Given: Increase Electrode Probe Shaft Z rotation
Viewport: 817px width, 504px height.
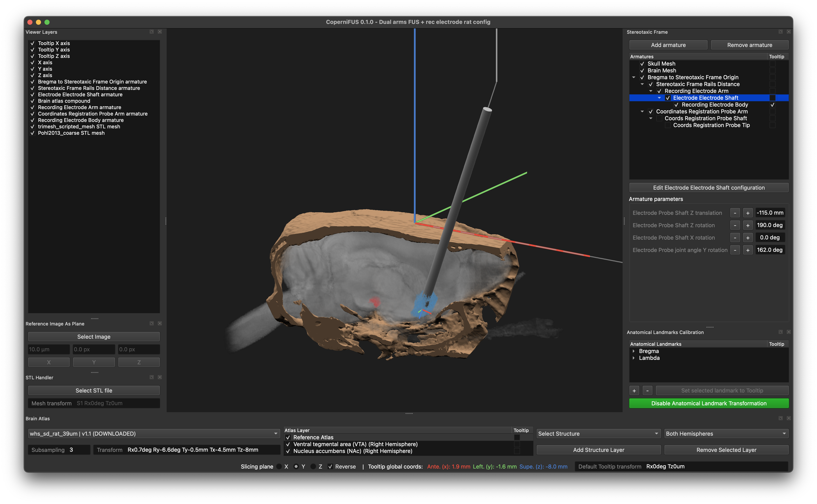Looking at the screenshot, I should coord(748,225).
